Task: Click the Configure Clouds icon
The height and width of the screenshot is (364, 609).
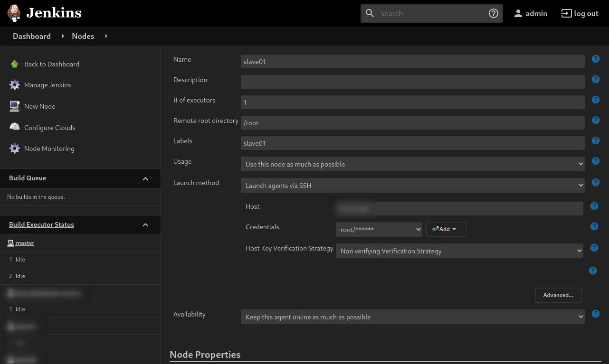Action: click(15, 127)
